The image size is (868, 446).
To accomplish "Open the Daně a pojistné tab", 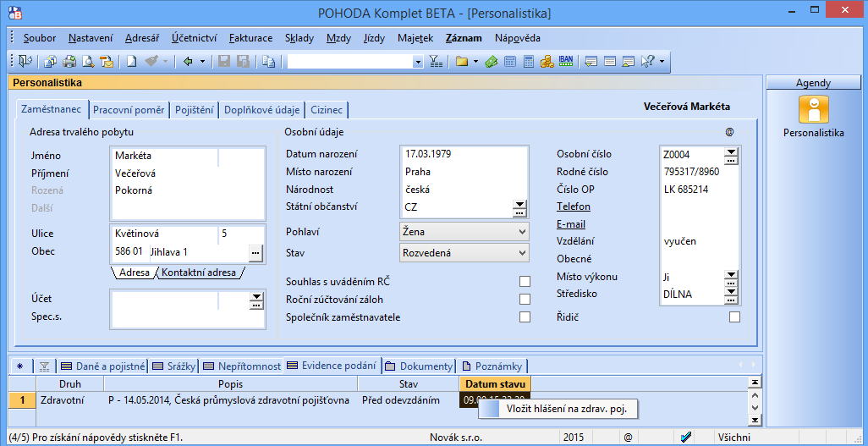I will point(103,366).
